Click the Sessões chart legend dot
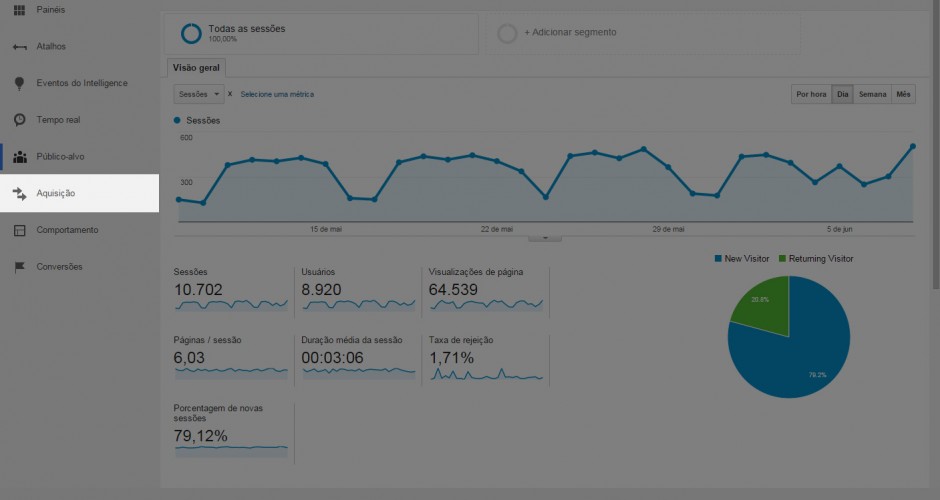The image size is (940, 500). [x=177, y=121]
